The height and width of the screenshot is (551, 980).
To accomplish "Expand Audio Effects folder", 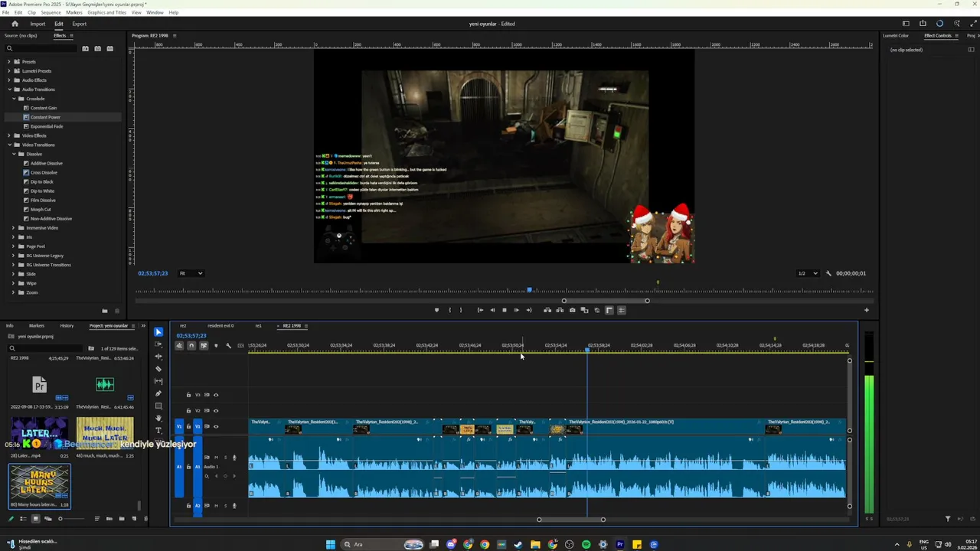I will [x=8, y=80].
